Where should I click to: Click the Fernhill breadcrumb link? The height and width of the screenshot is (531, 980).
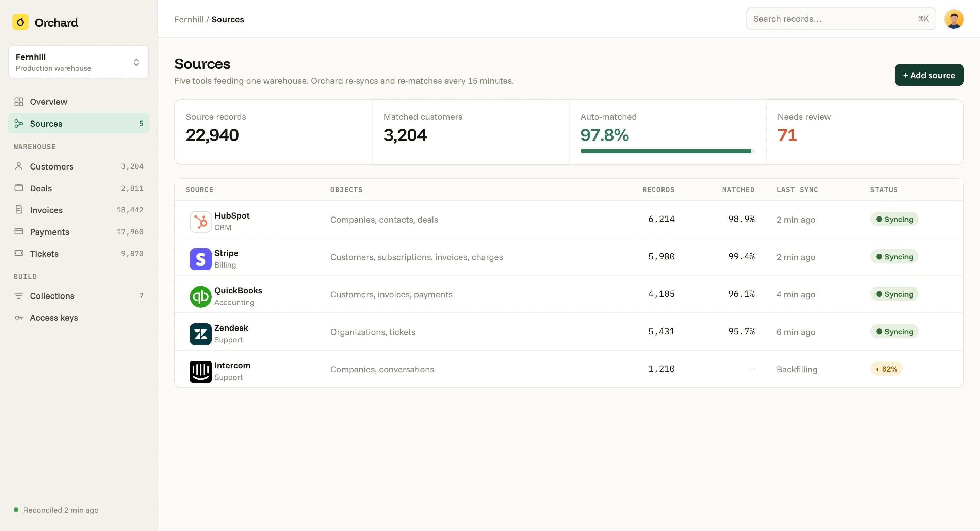click(189, 19)
